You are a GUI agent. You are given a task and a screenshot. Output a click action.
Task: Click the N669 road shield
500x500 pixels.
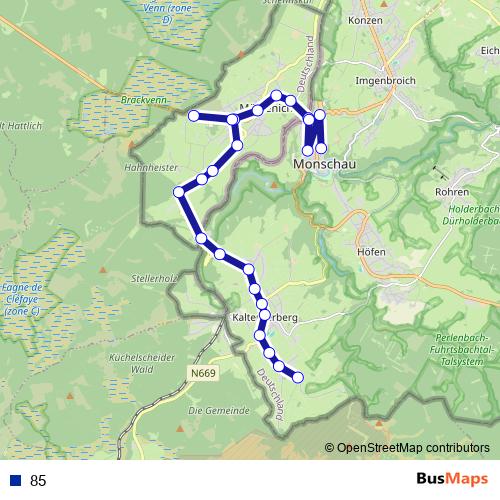point(203,373)
